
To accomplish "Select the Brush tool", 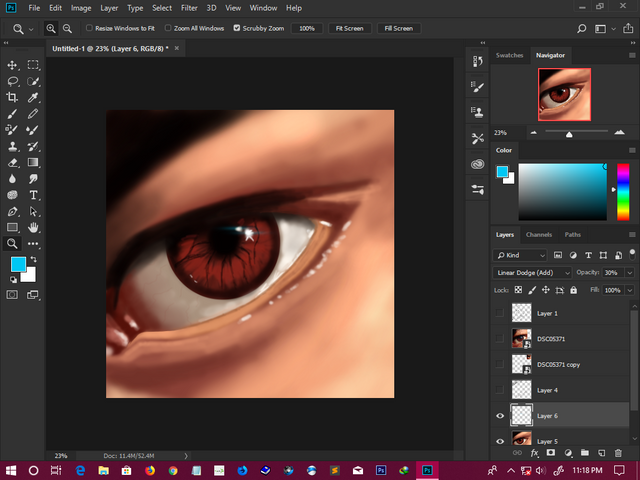I will click(12, 114).
